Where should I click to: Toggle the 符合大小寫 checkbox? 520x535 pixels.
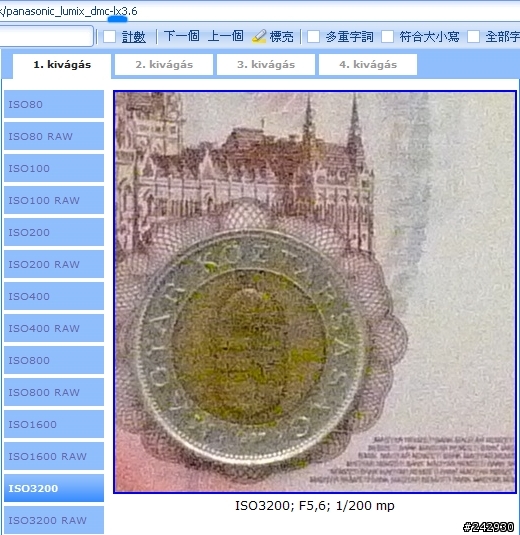click(387, 37)
